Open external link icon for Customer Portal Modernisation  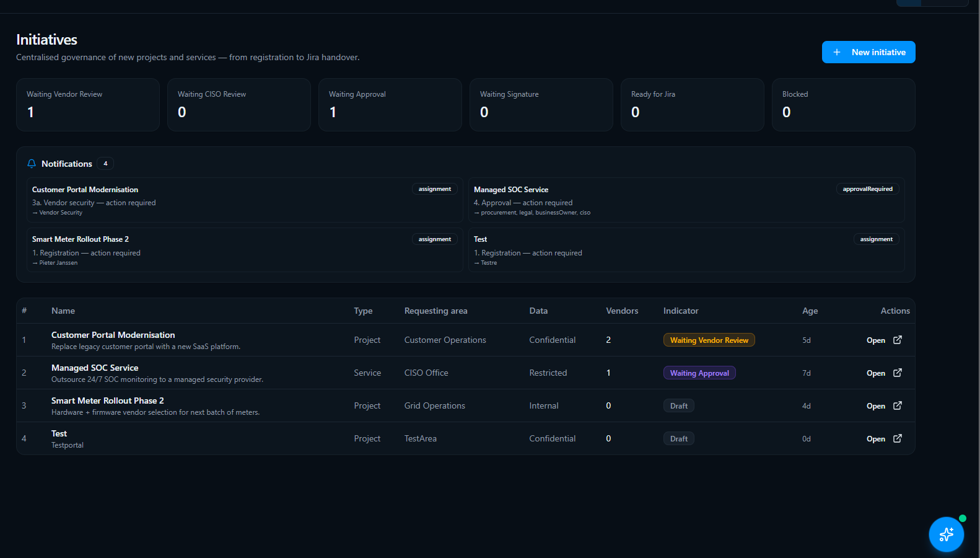click(898, 340)
